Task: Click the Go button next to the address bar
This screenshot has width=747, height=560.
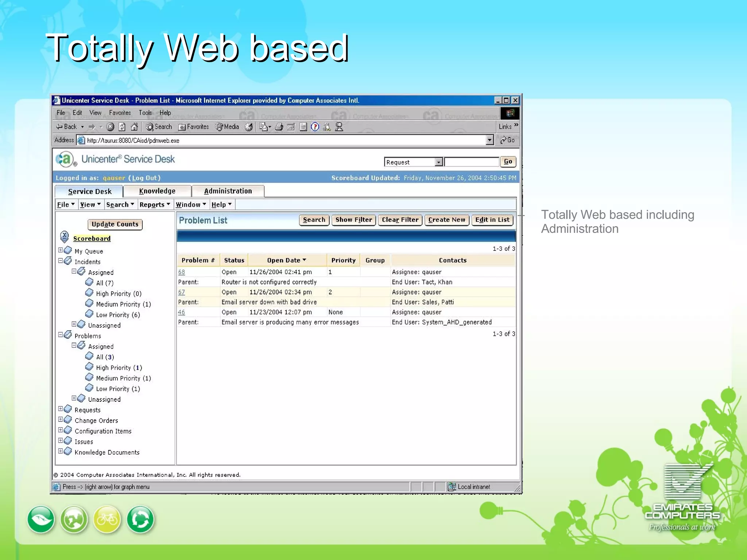Action: click(507, 140)
